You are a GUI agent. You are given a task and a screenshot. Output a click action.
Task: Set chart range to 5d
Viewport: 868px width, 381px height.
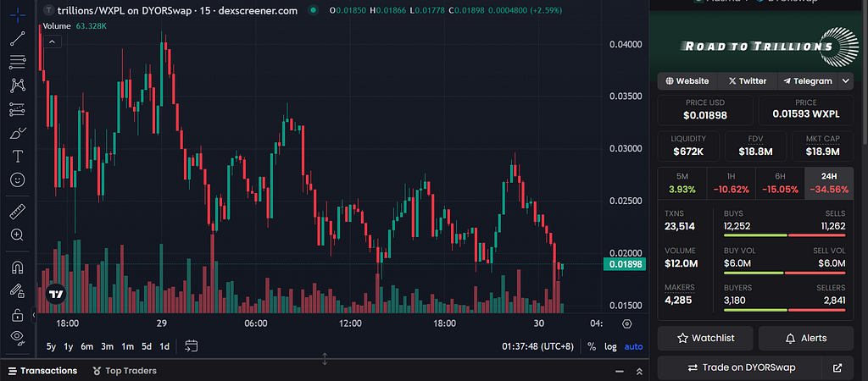click(x=146, y=347)
